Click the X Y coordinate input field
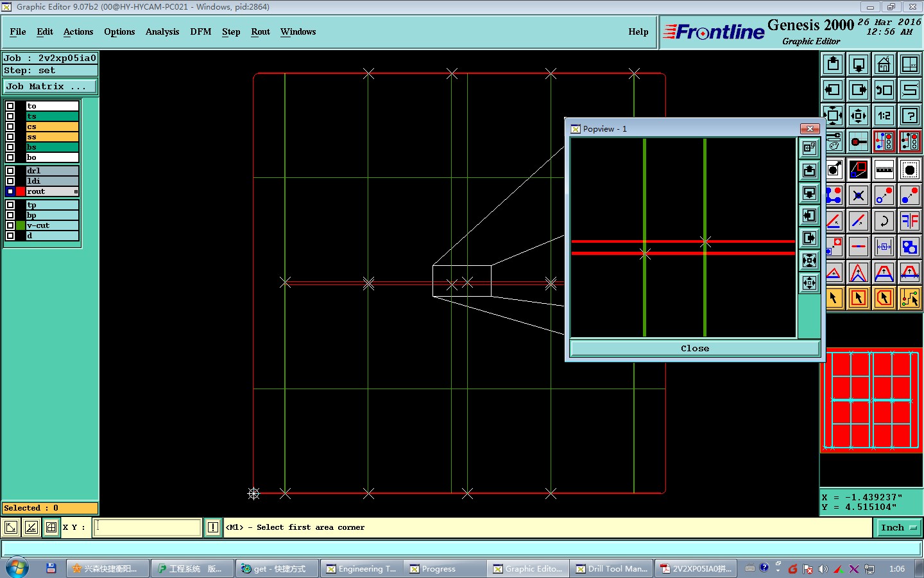 click(148, 527)
